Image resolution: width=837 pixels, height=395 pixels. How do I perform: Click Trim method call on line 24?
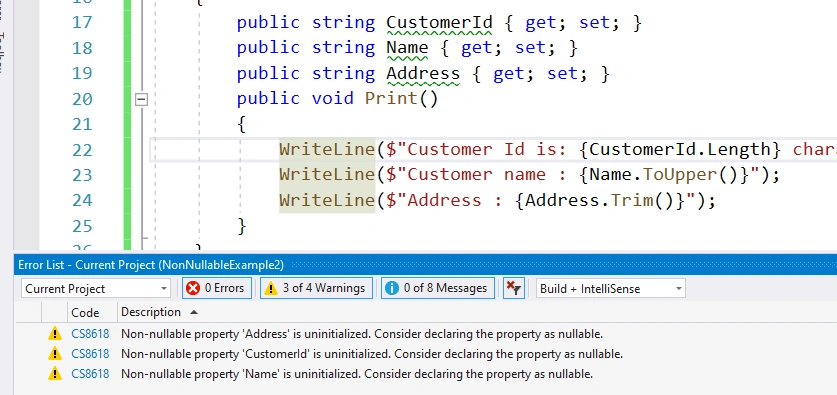632,200
